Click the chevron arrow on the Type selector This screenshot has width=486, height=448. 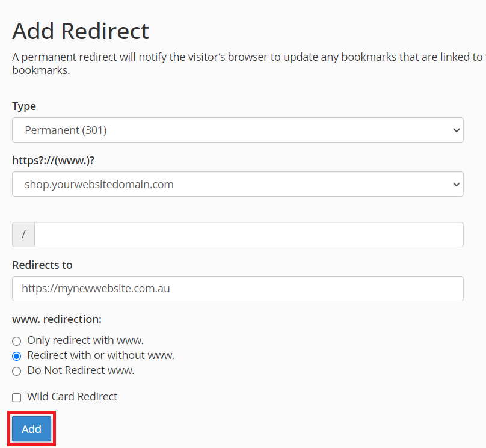tap(457, 130)
